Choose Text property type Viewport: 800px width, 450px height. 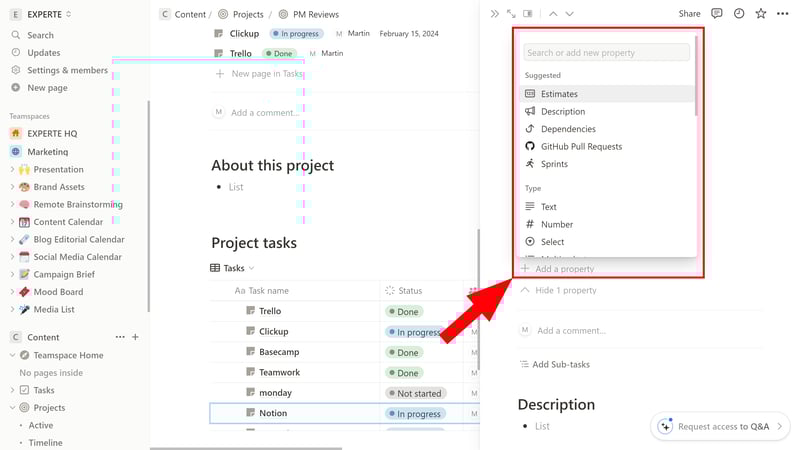tap(607, 207)
